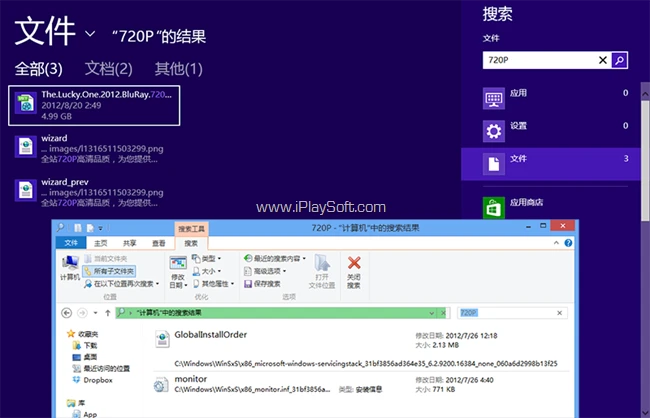The image size is (650, 418).
Task: Select the 应用 keyboard icon in search pane
Action: point(494,99)
